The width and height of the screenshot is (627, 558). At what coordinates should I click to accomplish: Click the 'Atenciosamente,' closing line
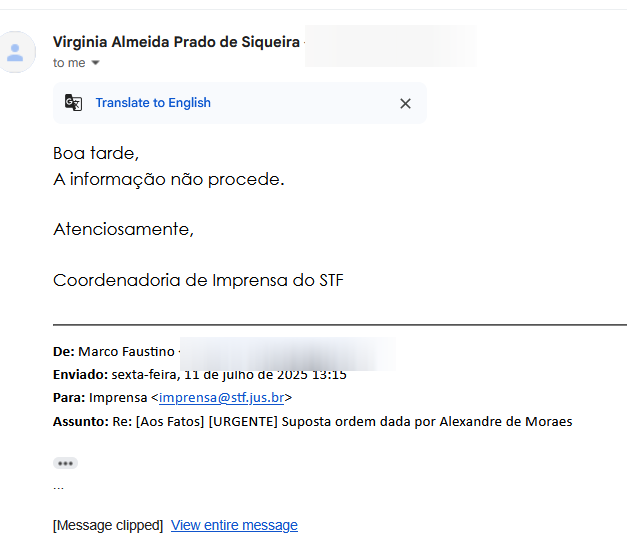pos(123,229)
